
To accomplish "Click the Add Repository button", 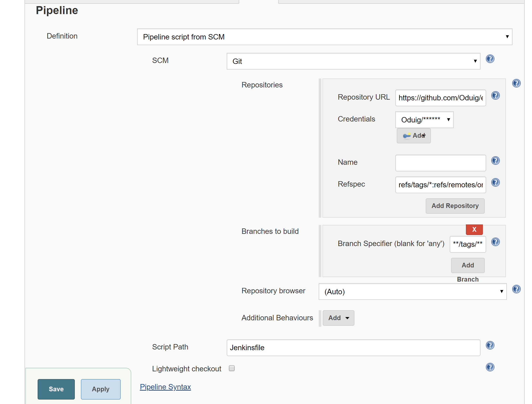I will [x=455, y=206].
